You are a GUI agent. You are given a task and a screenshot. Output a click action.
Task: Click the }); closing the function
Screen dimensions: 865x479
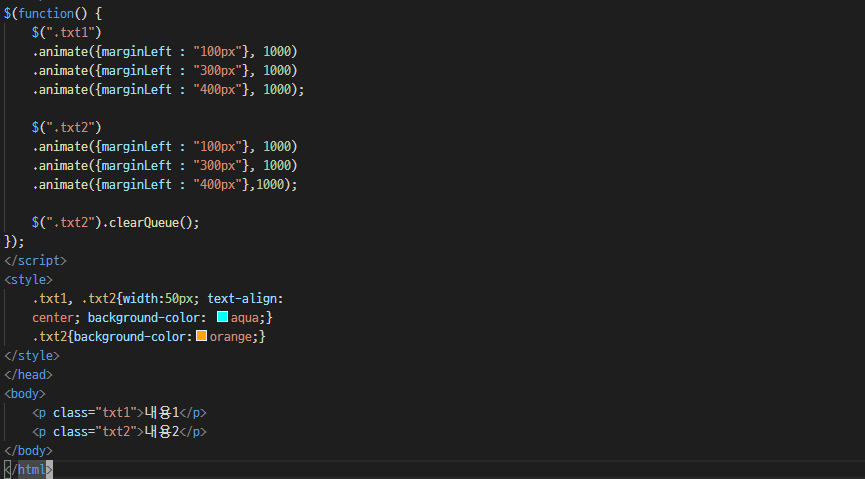14,241
